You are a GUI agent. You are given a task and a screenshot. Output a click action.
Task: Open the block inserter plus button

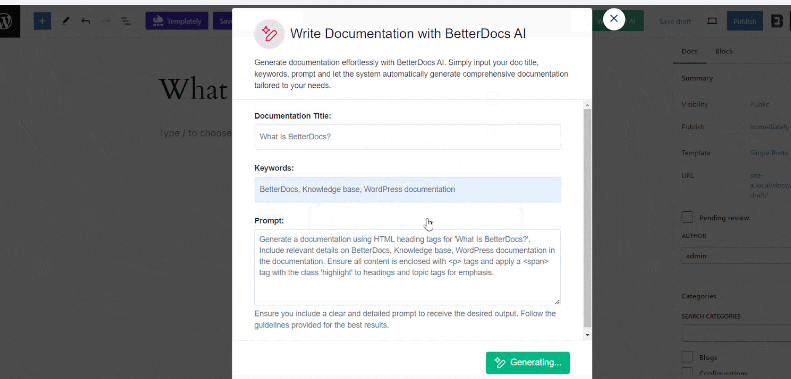42,21
